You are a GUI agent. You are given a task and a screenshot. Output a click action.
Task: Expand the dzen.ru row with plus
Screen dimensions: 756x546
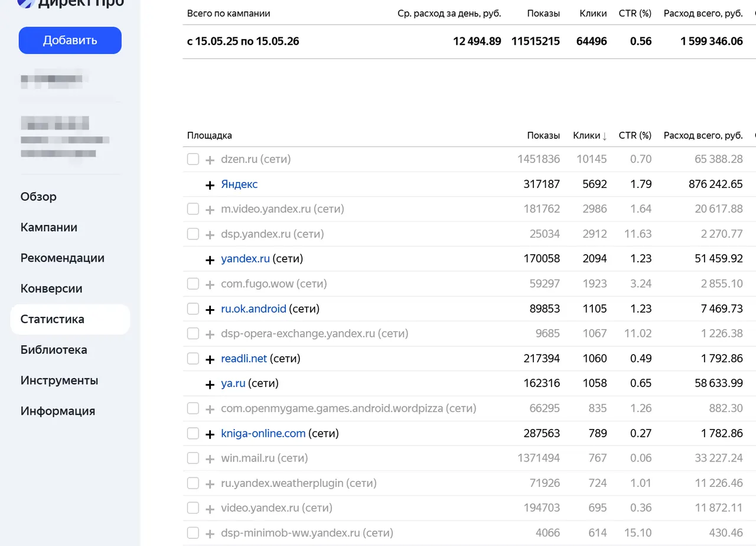pos(210,160)
